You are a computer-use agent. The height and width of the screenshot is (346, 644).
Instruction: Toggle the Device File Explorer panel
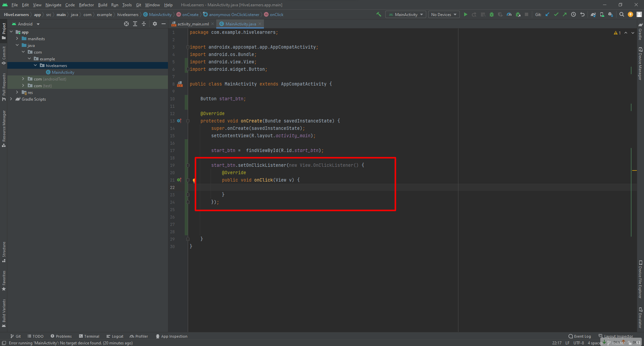tap(640, 280)
